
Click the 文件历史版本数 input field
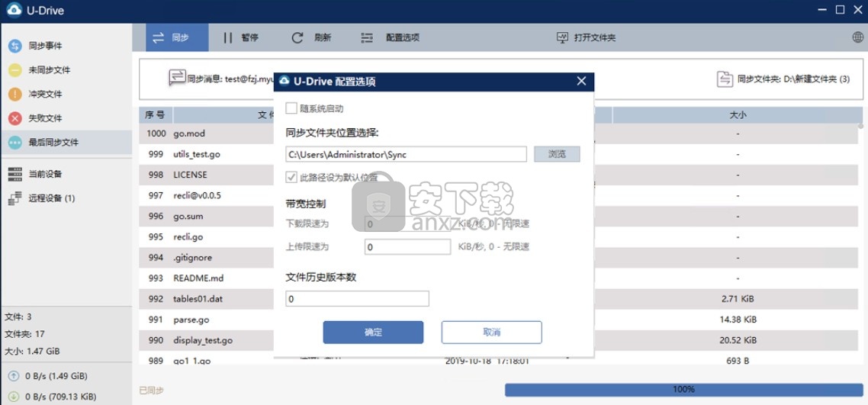pos(357,299)
